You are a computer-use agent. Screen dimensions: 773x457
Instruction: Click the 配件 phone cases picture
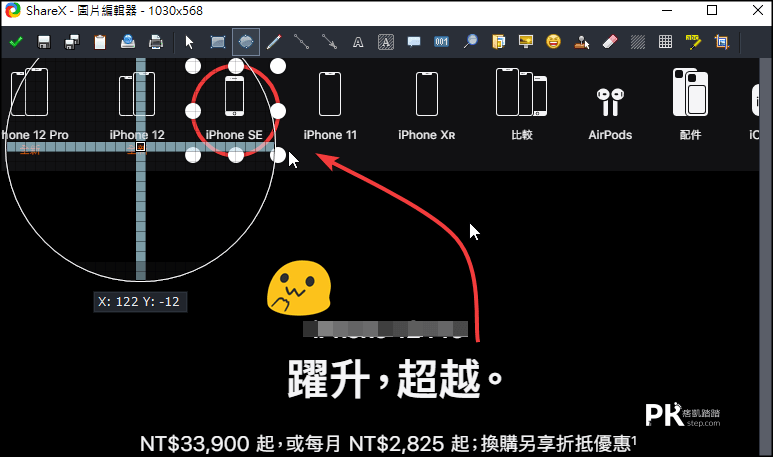click(x=690, y=92)
